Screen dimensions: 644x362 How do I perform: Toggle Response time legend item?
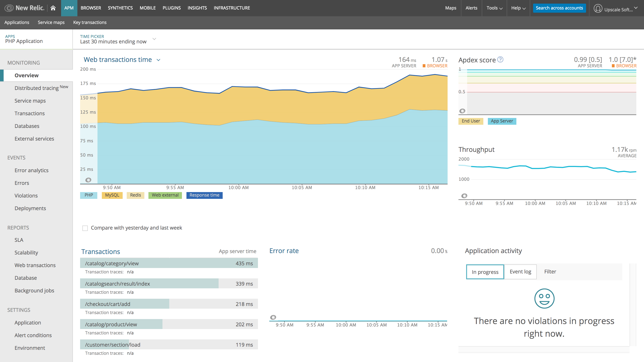204,195
